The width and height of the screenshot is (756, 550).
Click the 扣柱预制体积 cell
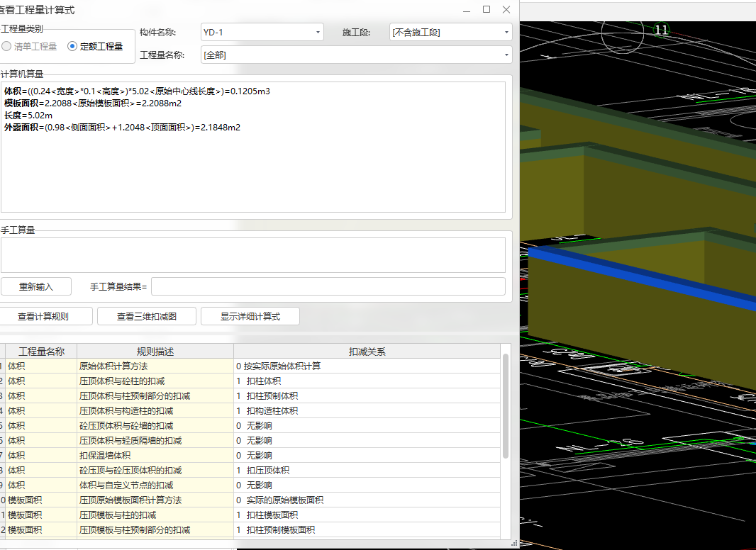pyautogui.click(x=367, y=395)
